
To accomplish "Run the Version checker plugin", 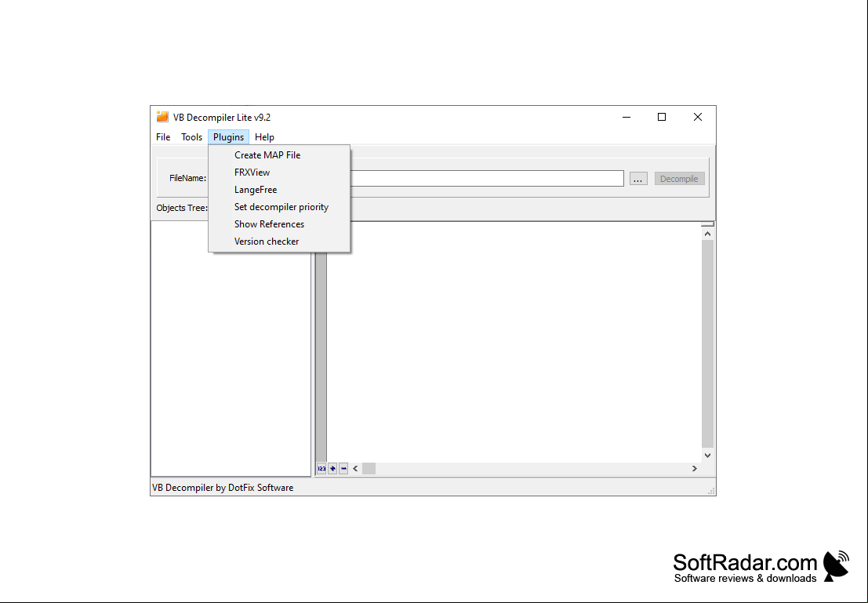I will point(280,241).
